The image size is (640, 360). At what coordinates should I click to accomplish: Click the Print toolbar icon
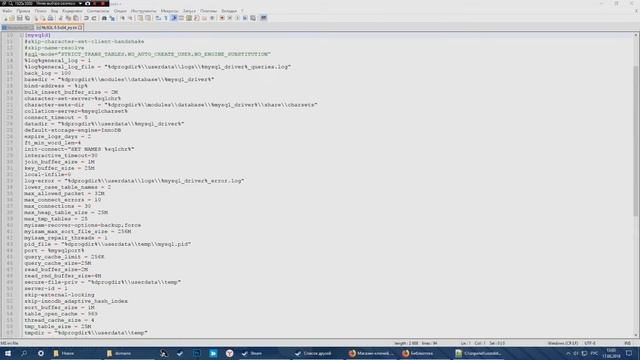click(50, 18)
